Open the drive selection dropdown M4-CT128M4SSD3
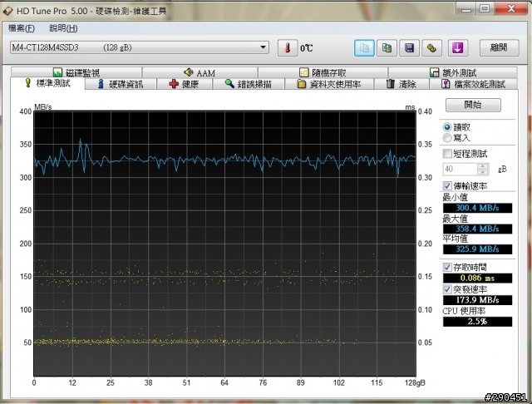Viewport: 532px width, 404px height. tap(140, 47)
